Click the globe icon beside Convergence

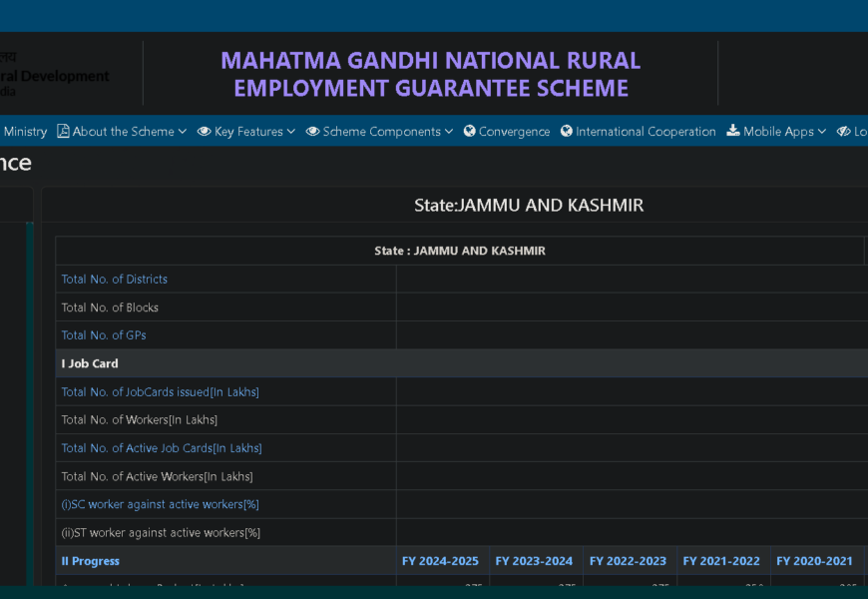point(469,132)
